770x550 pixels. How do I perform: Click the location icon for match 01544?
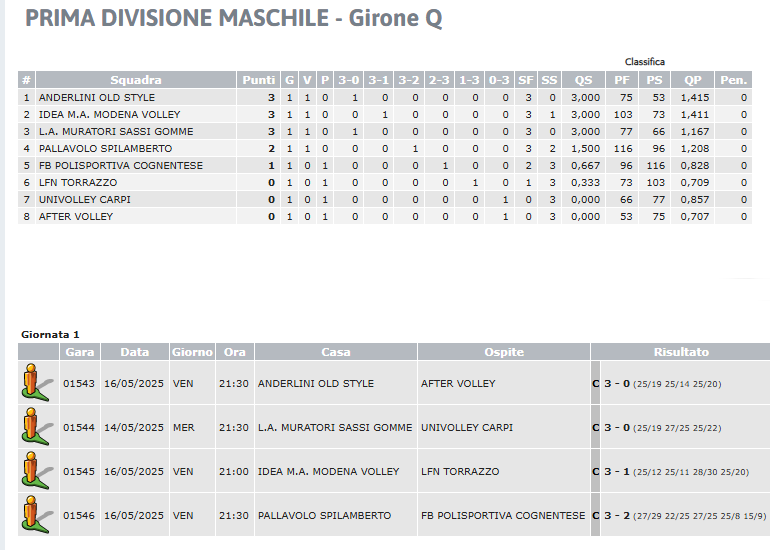click(37, 427)
